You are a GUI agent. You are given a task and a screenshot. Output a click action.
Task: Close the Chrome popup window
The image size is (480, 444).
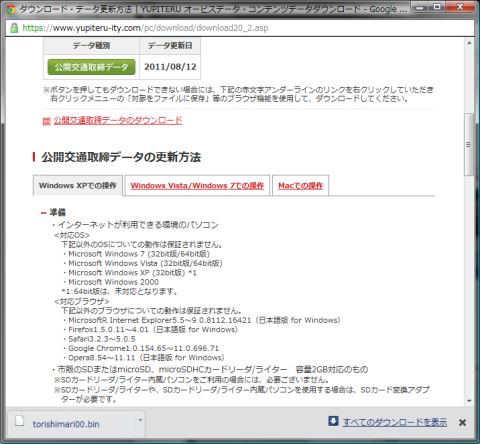460,7
